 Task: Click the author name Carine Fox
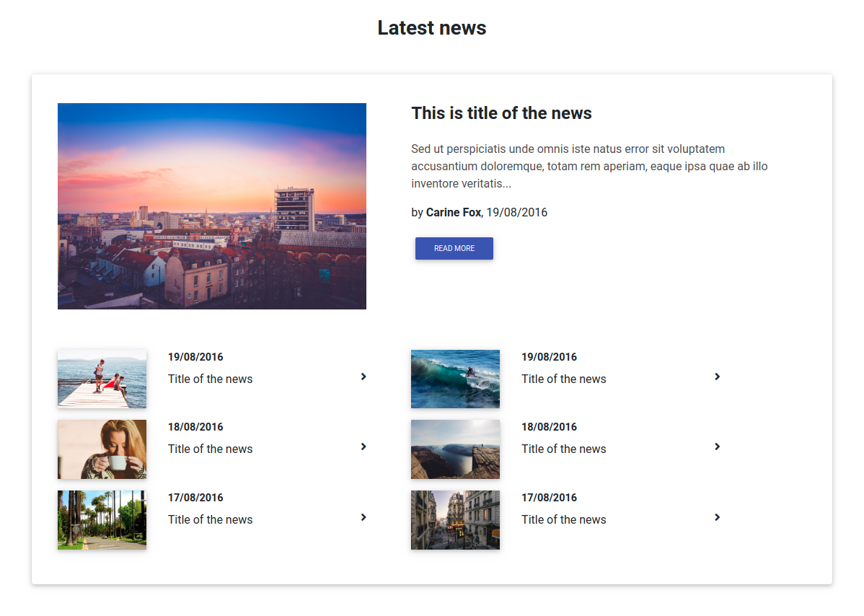(453, 212)
